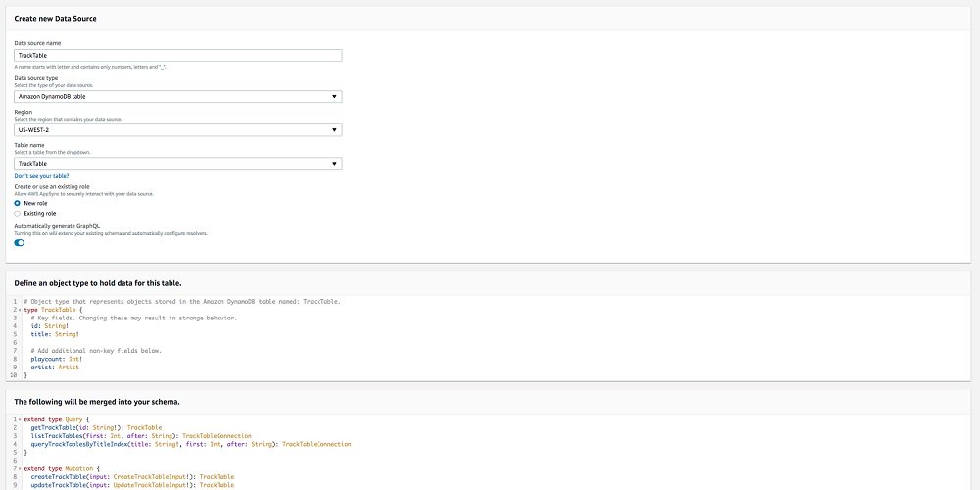Click "The following will be merged" heading
The height and width of the screenshot is (490, 980).
[97, 401]
